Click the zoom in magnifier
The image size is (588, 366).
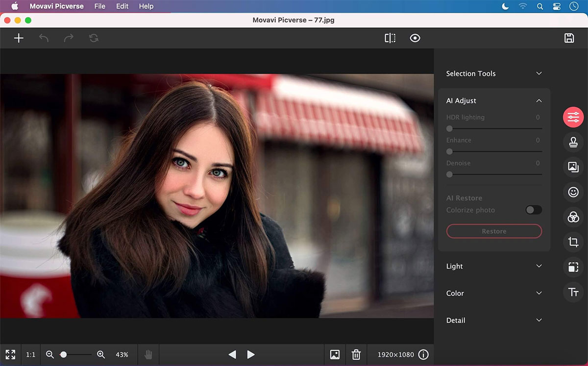pyautogui.click(x=101, y=354)
